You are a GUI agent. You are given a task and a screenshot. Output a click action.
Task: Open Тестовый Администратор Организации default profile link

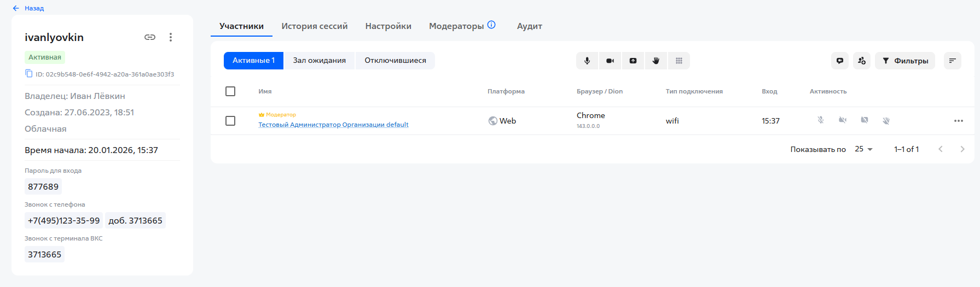coord(333,125)
